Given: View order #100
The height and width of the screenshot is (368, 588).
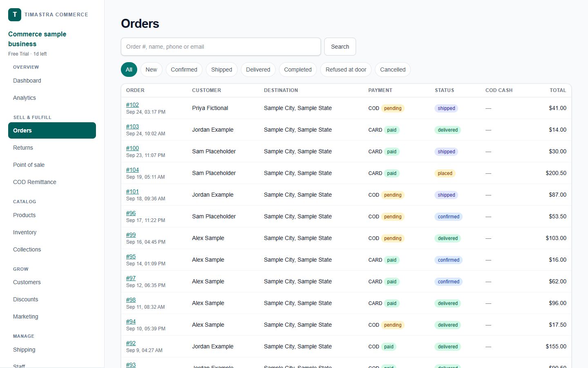Looking at the screenshot, I should coord(132,148).
